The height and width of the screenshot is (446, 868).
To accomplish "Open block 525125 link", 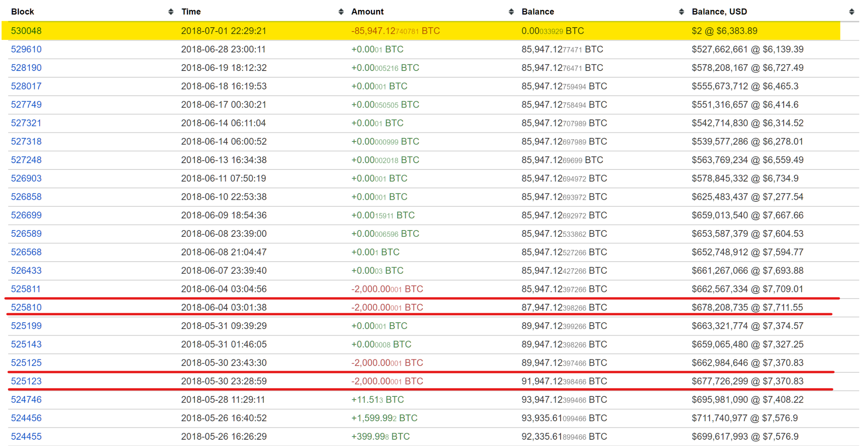I will tap(26, 362).
